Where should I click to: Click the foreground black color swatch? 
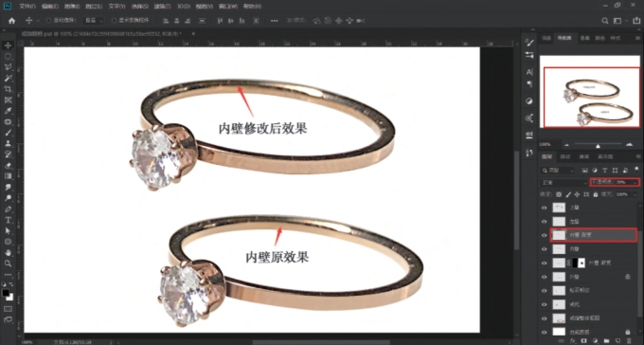(6, 293)
